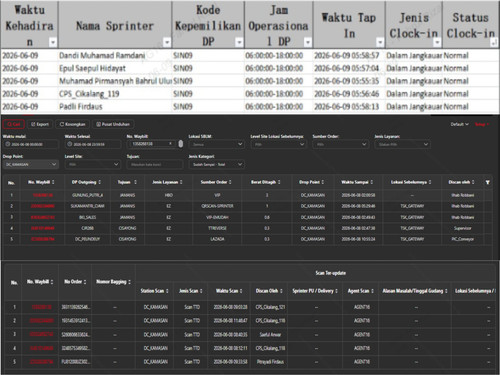Sort by Discan Oleh column in lower table
The height and width of the screenshot is (375, 500).
281,291
